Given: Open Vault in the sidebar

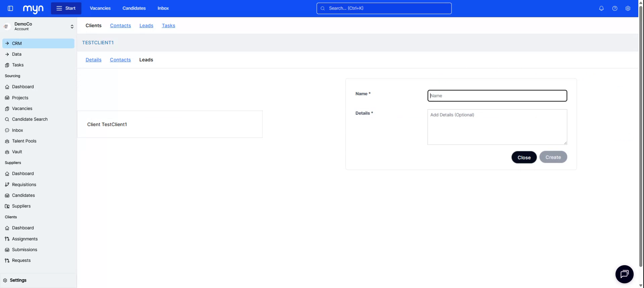Looking at the screenshot, I should 17,152.
